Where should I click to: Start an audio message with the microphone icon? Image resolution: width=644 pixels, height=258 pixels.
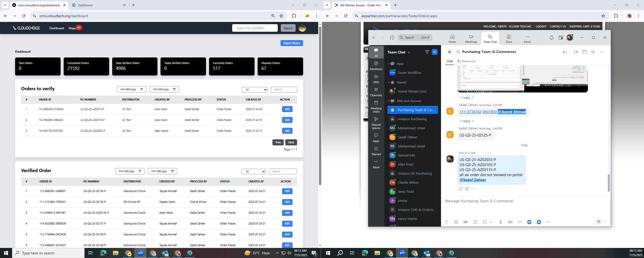pos(501,222)
